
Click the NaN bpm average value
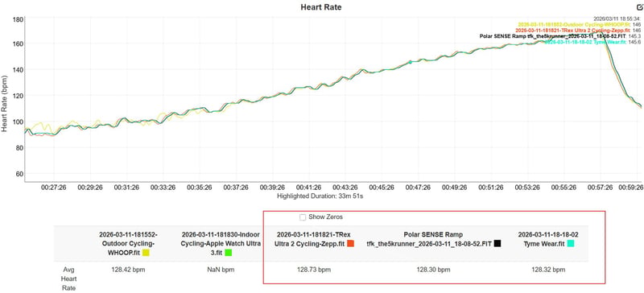click(x=221, y=270)
